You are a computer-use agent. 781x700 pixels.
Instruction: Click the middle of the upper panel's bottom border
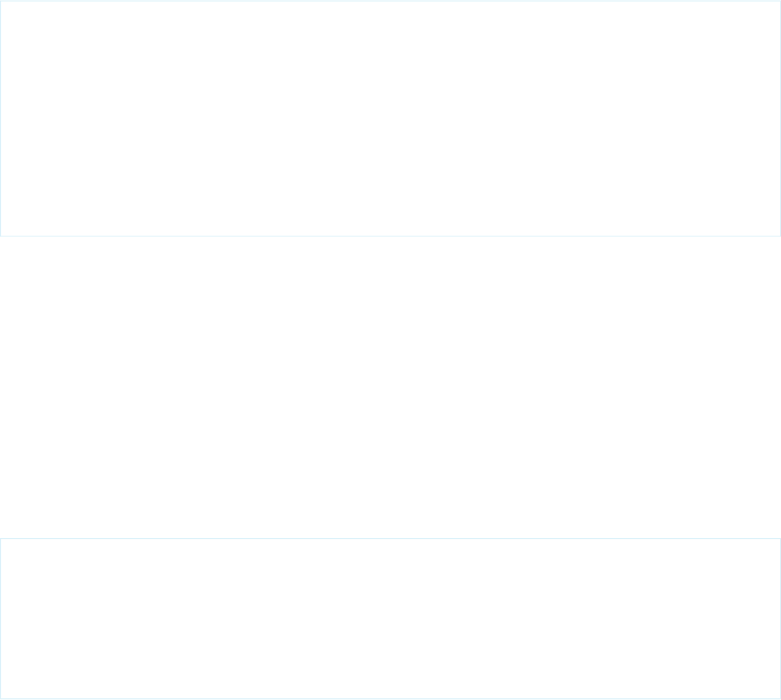[390, 236]
